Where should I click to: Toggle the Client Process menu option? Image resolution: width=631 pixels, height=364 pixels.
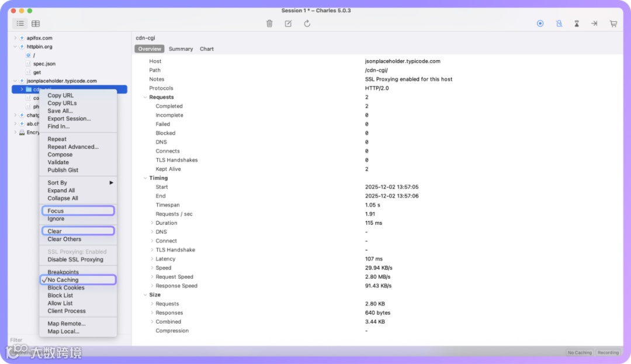(78, 311)
